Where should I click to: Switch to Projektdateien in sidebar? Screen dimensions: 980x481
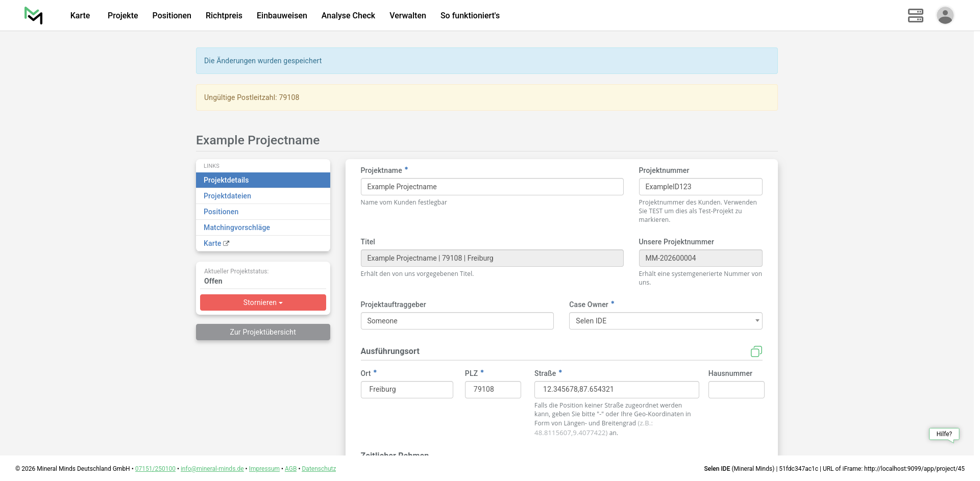click(227, 196)
